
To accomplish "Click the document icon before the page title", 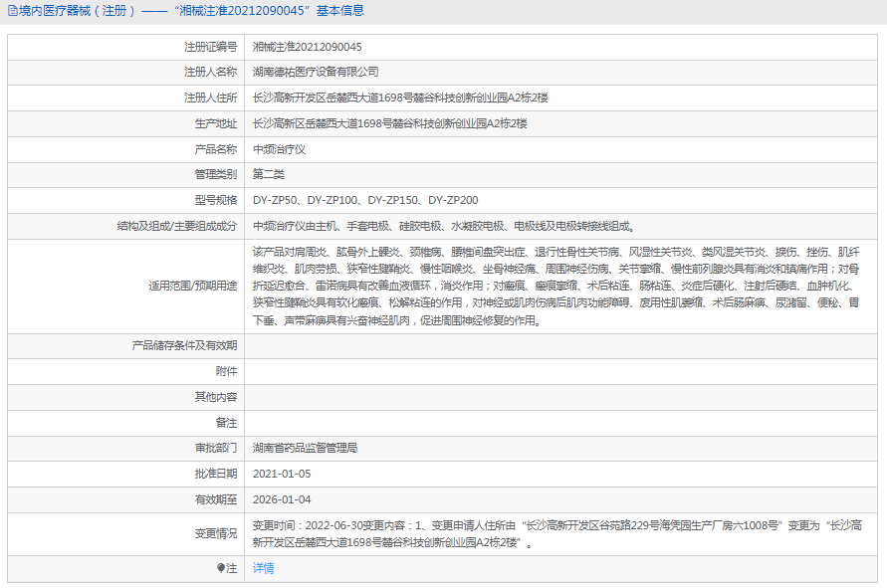I will 12,12.
